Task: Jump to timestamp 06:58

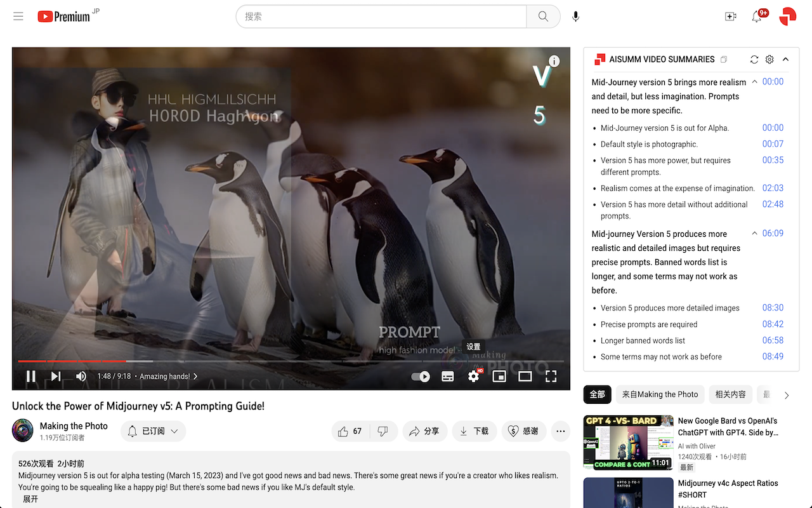Action: point(773,340)
